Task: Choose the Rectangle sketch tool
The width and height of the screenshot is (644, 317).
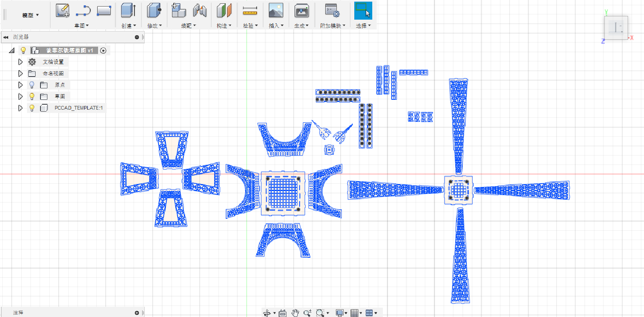Action: [x=104, y=11]
